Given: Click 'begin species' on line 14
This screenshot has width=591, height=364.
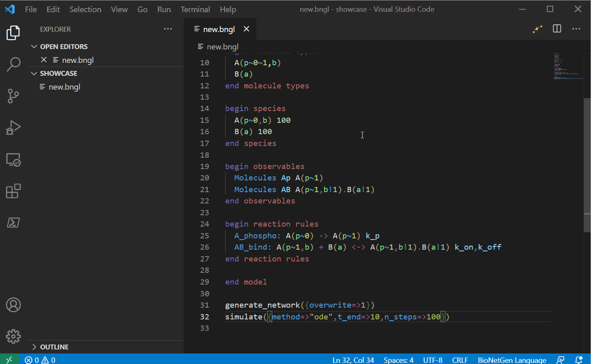Looking at the screenshot, I should (256, 108).
